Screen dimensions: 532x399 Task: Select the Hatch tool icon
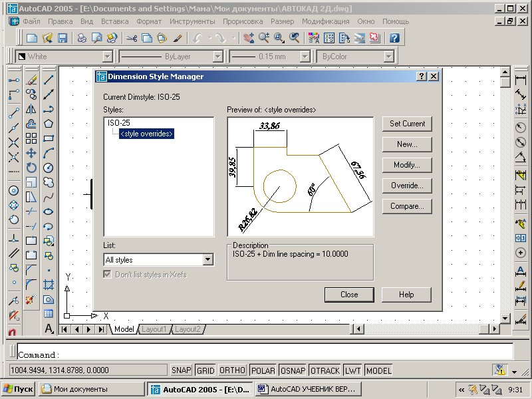(x=49, y=285)
